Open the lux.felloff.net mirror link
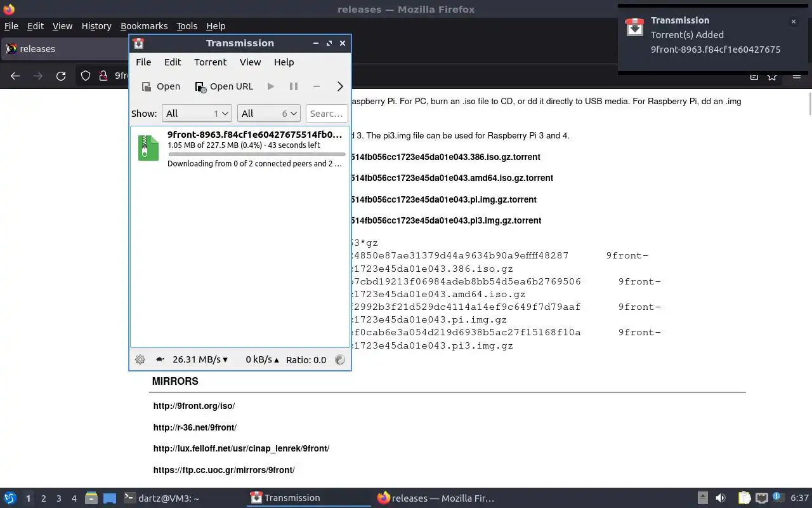 point(241,448)
